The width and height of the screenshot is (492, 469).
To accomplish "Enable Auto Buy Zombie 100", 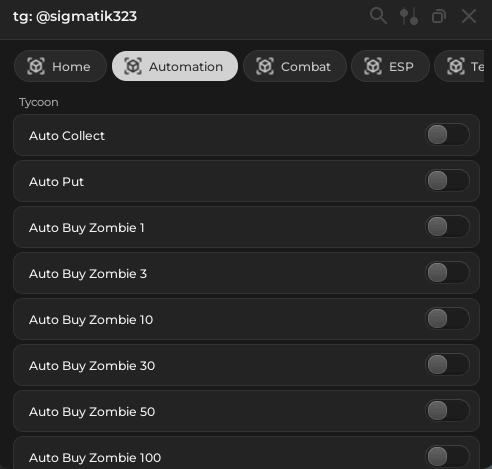I will [x=447, y=457].
